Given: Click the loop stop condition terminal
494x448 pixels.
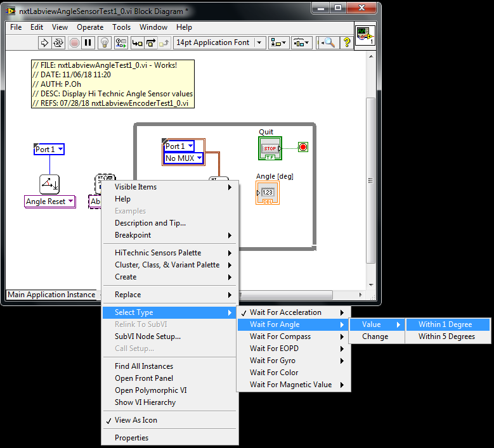Looking at the screenshot, I should (x=303, y=147).
